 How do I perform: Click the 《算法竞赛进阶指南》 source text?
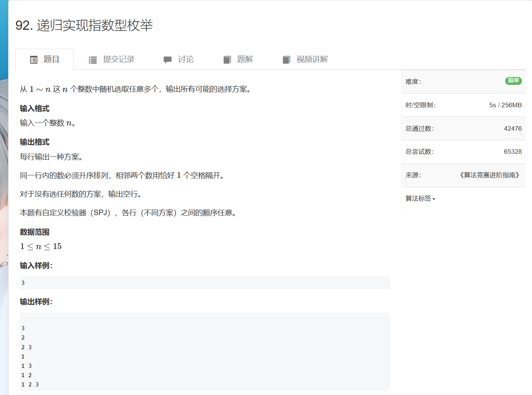point(489,175)
